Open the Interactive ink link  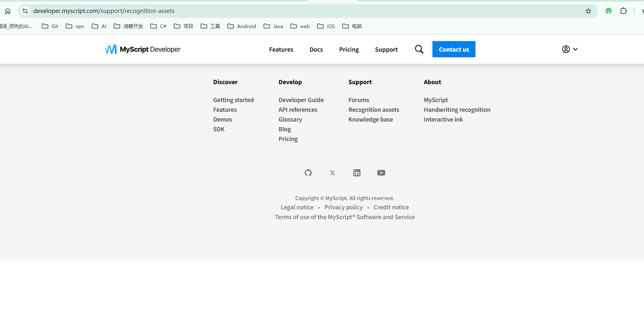[443, 120]
